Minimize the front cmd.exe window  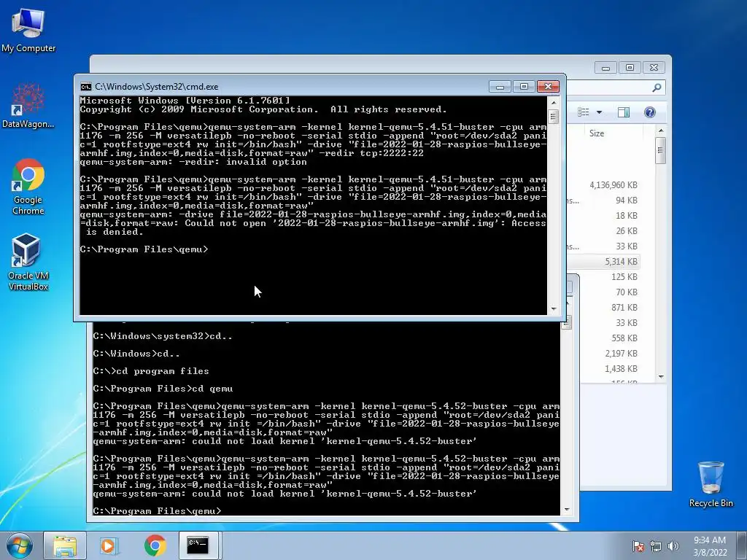pyautogui.click(x=500, y=87)
